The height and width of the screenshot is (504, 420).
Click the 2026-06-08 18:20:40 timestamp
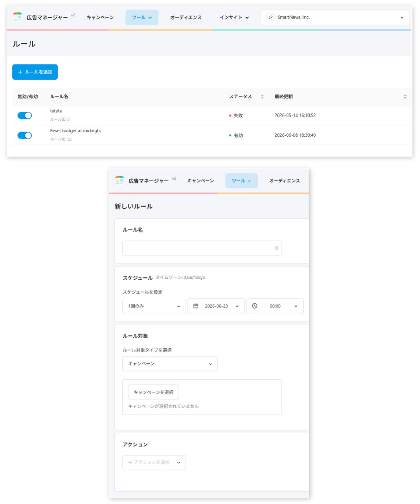[295, 135]
